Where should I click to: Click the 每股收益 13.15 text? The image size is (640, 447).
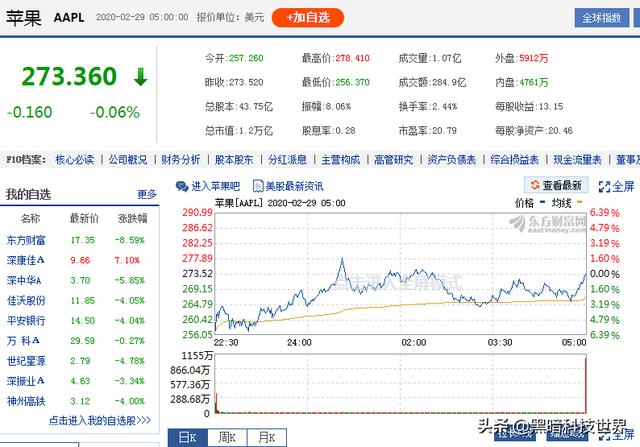click(x=529, y=107)
